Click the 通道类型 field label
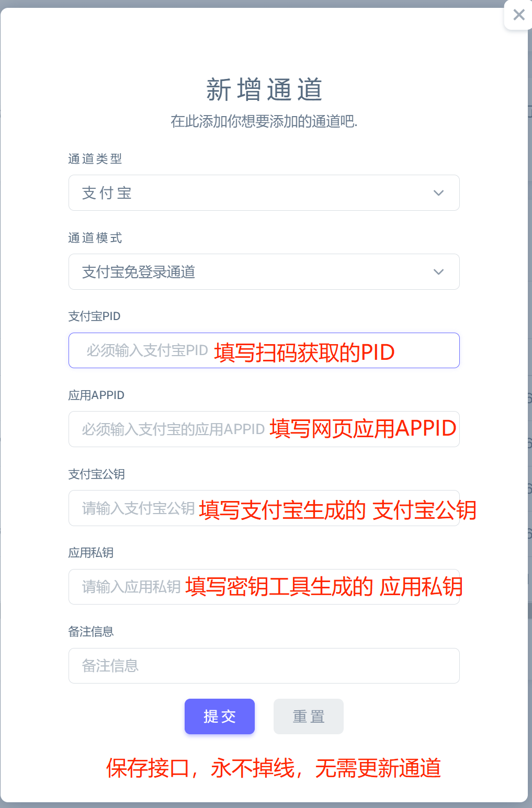The width and height of the screenshot is (532, 808). (x=95, y=159)
